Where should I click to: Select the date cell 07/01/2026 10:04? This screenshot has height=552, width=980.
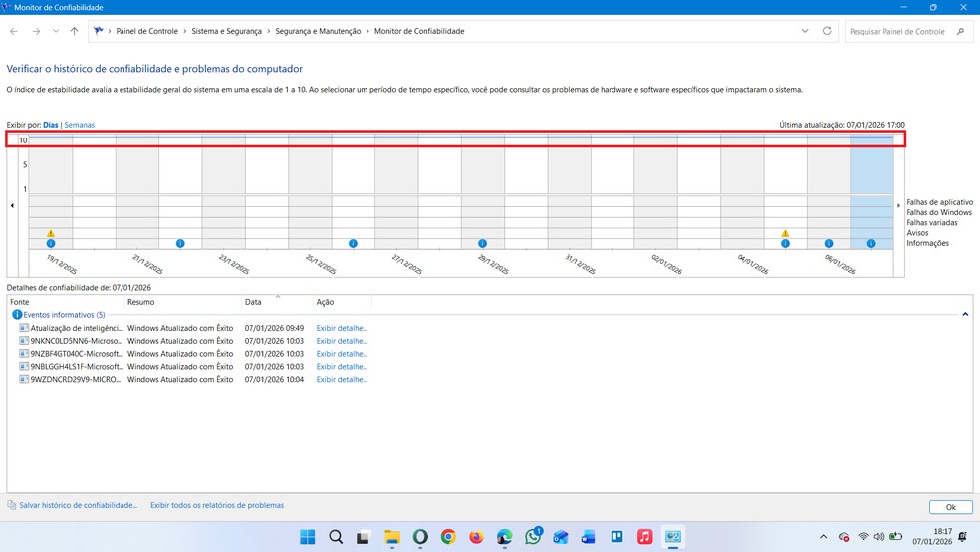click(274, 379)
